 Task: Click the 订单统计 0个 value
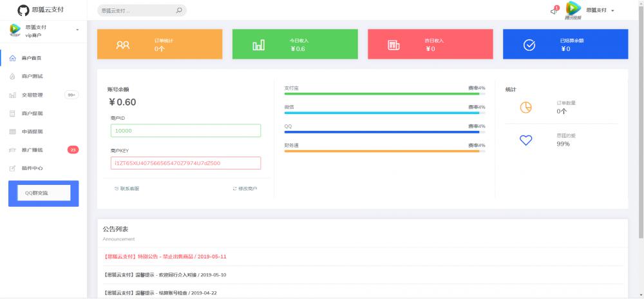(159, 49)
